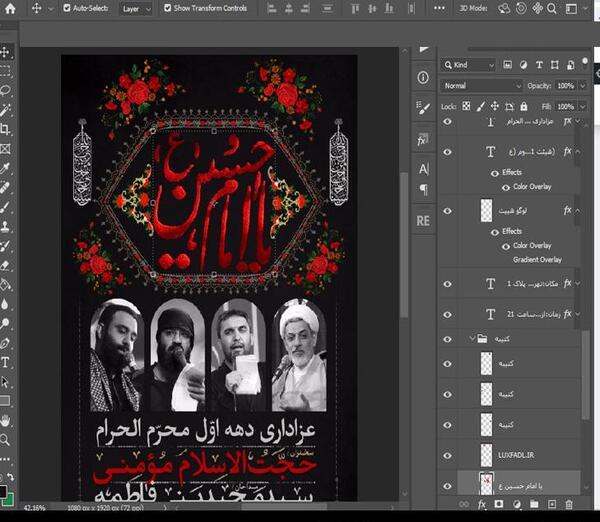
Task: Select the Horizontal Type tool
Action: (x=5, y=362)
